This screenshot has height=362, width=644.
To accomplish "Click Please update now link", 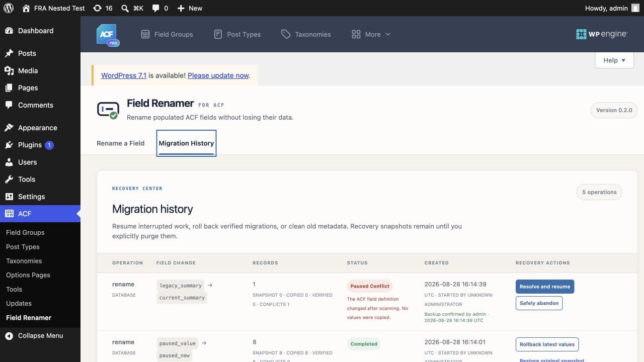I will (218, 75).
